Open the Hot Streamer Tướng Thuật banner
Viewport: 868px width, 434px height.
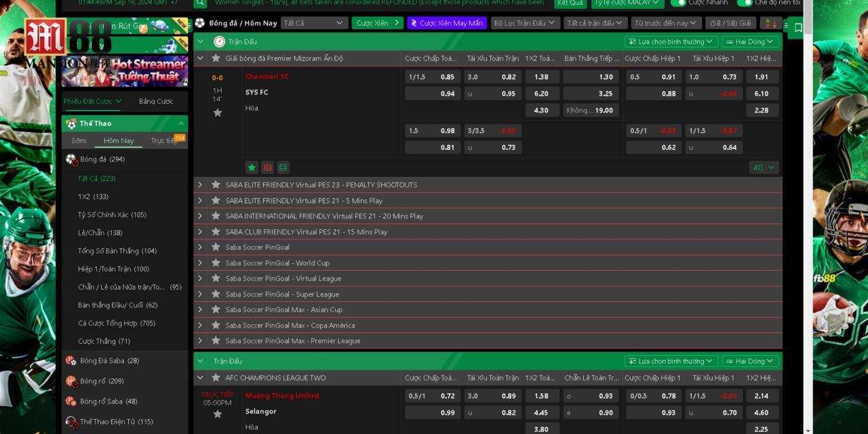point(124,71)
